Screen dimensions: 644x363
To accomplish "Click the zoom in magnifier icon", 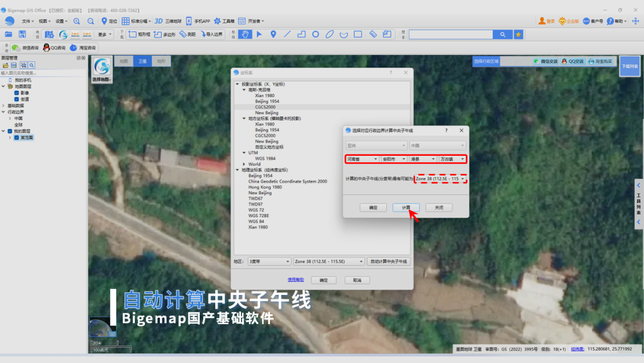I will tap(76, 21).
